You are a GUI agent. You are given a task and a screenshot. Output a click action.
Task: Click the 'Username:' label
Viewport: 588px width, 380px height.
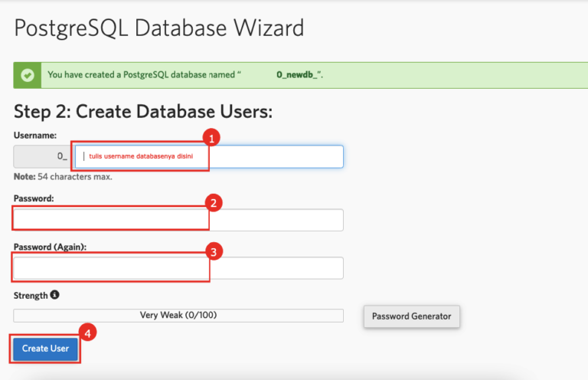[x=35, y=136]
